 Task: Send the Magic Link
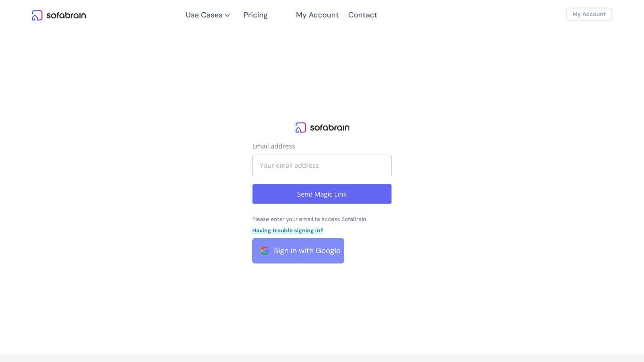point(322,194)
